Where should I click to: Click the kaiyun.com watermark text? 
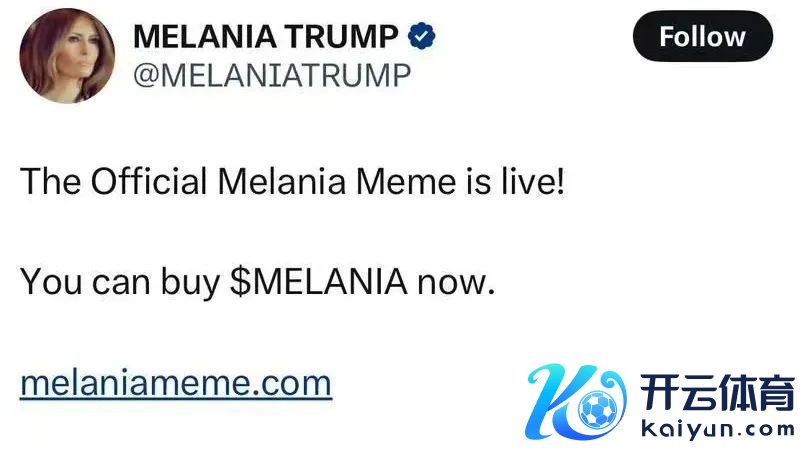[x=718, y=429]
